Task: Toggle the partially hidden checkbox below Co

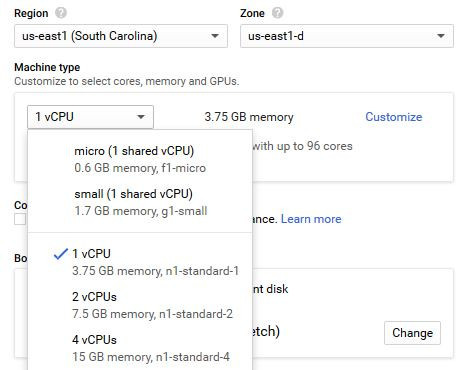Action: click(20, 219)
